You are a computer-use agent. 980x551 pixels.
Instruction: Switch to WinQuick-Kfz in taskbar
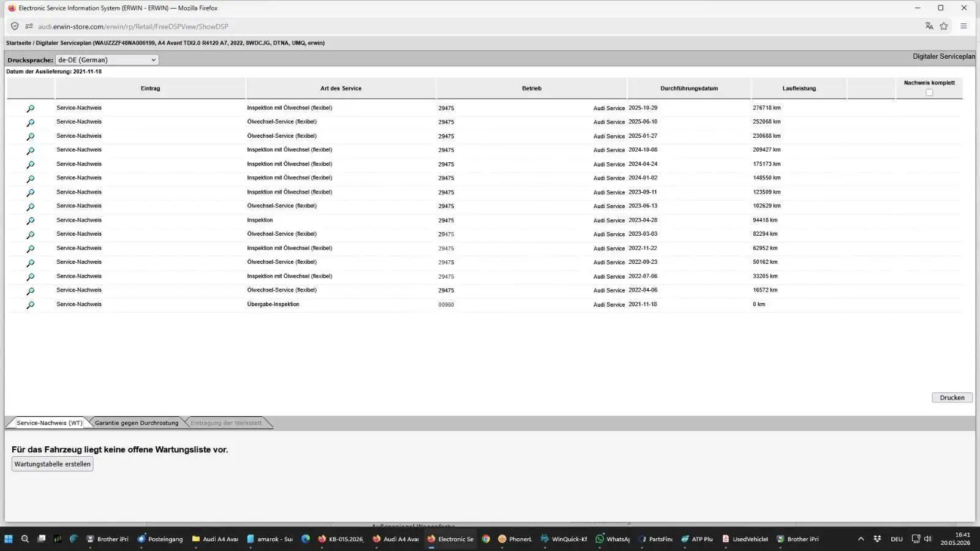click(x=563, y=539)
